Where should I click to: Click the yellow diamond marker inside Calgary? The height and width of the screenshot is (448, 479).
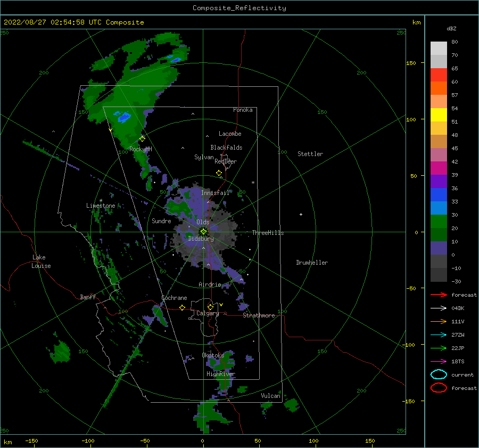click(210, 307)
